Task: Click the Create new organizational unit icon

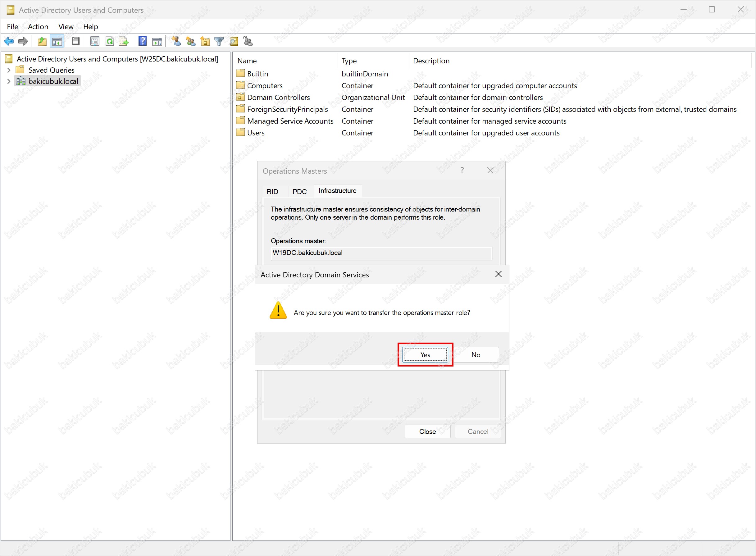Action: (x=205, y=41)
